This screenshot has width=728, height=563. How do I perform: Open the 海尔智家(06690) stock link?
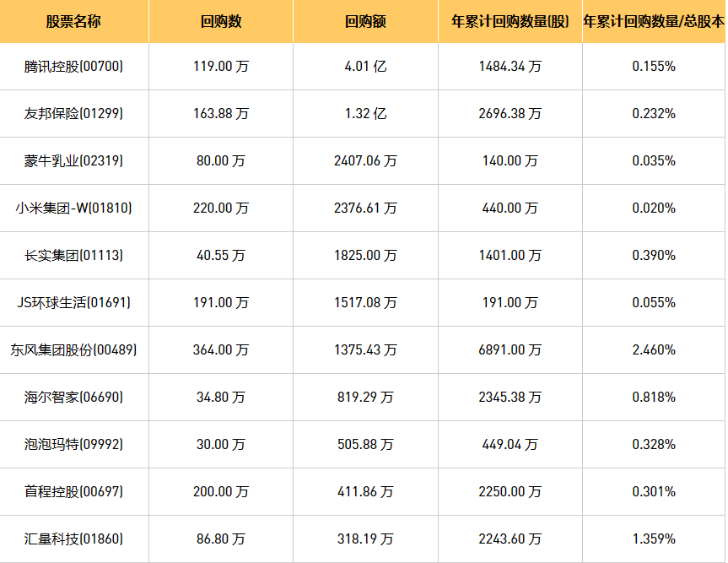[74, 397]
